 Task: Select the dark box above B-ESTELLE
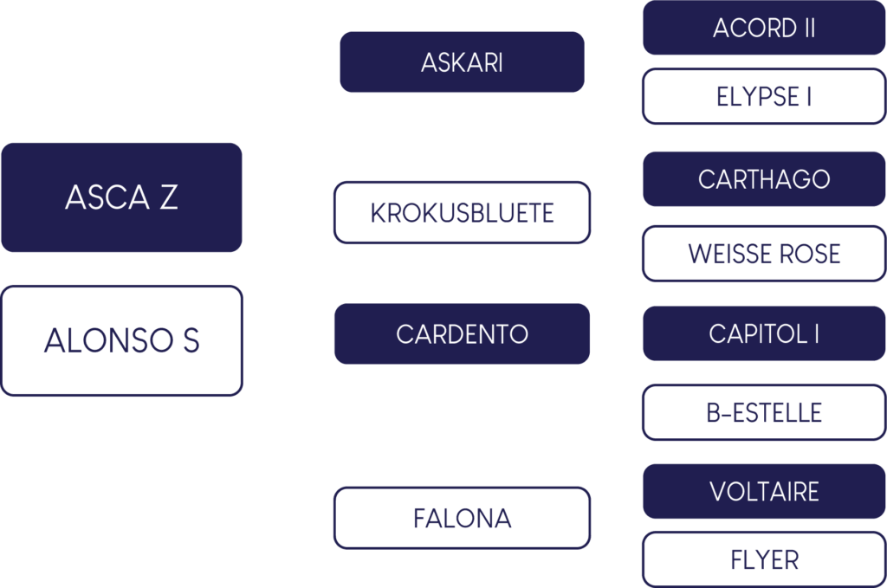click(x=764, y=333)
